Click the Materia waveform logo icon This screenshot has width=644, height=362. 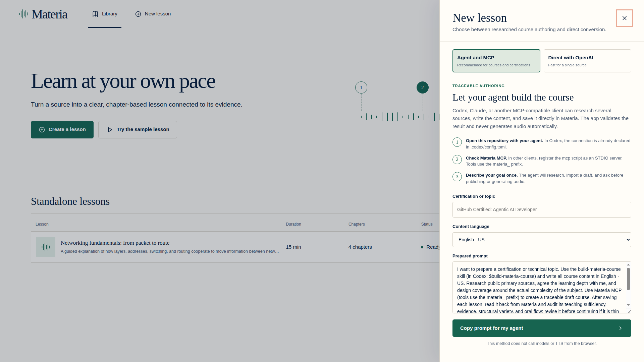point(23,14)
